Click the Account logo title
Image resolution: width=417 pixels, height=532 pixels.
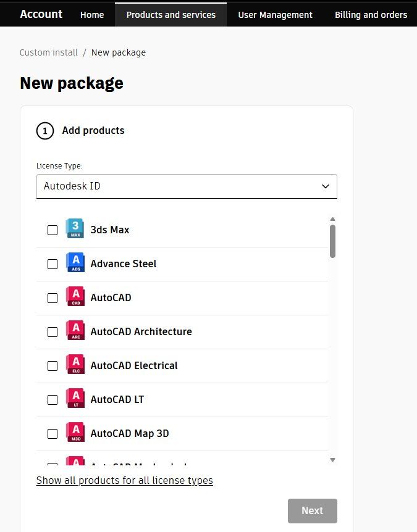pos(41,14)
